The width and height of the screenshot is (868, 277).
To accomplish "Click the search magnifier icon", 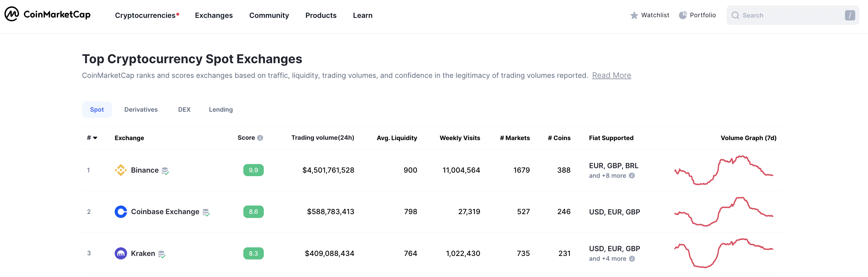I will pos(735,16).
